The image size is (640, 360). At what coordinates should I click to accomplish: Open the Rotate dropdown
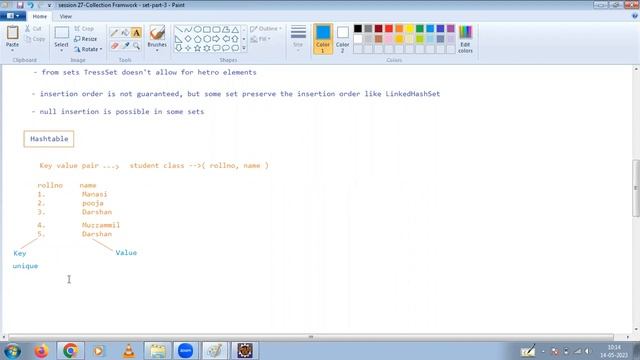(88, 49)
